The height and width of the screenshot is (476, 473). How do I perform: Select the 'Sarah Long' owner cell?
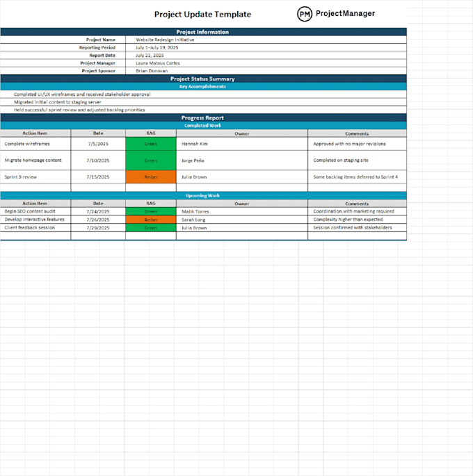[242, 220]
